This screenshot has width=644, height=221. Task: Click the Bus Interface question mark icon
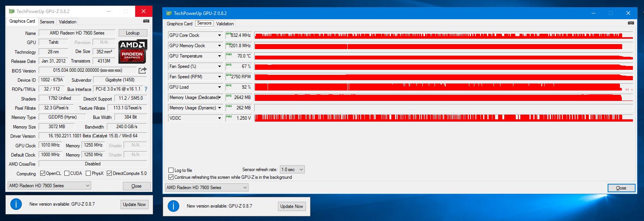tap(146, 89)
